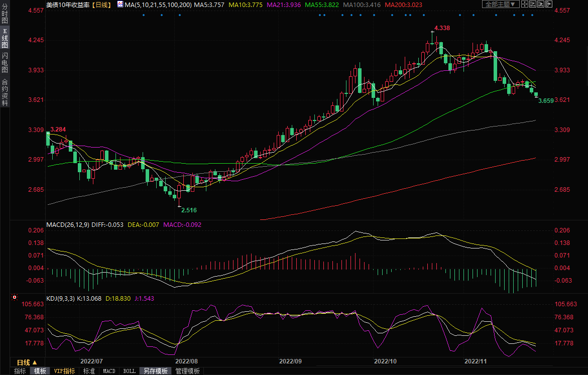Select the 指标 bottom tab
Viewport: 588px width, 375px height.
point(20,371)
